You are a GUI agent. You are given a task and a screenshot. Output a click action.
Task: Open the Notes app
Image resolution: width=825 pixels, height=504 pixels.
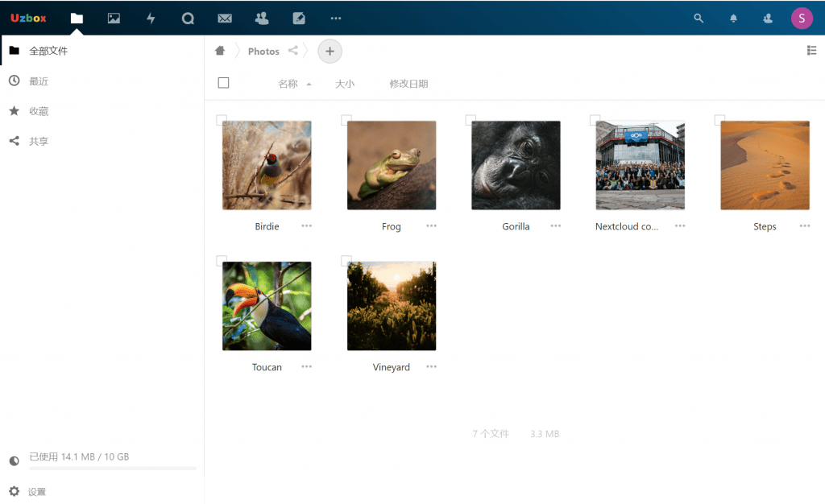pos(298,18)
